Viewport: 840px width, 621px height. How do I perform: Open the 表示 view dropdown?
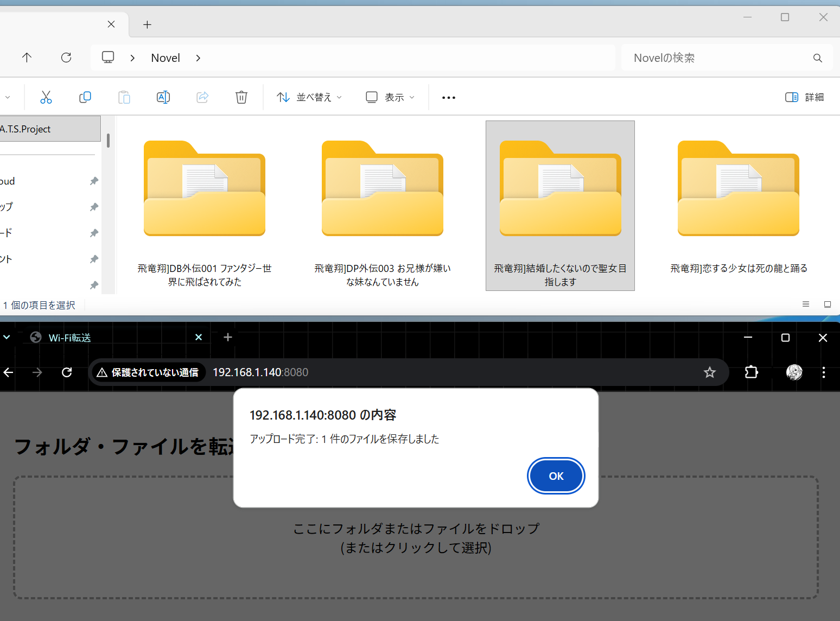(x=389, y=97)
